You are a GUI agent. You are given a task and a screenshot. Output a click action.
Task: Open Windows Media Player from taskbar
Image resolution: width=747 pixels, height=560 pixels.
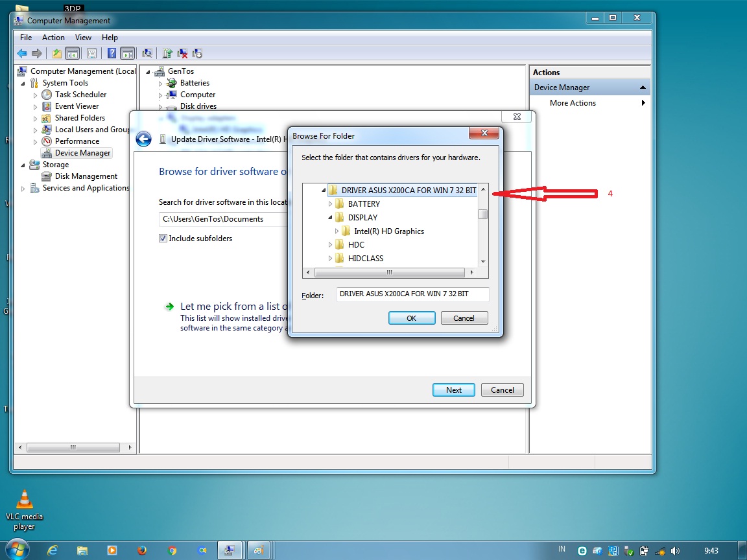pos(112,550)
